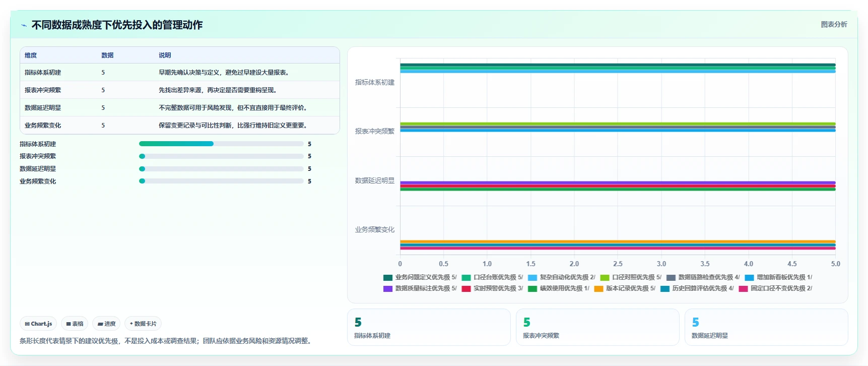868x366 pixels.
Task: Click the 指标体系初建 summary card
Action: (x=429, y=327)
